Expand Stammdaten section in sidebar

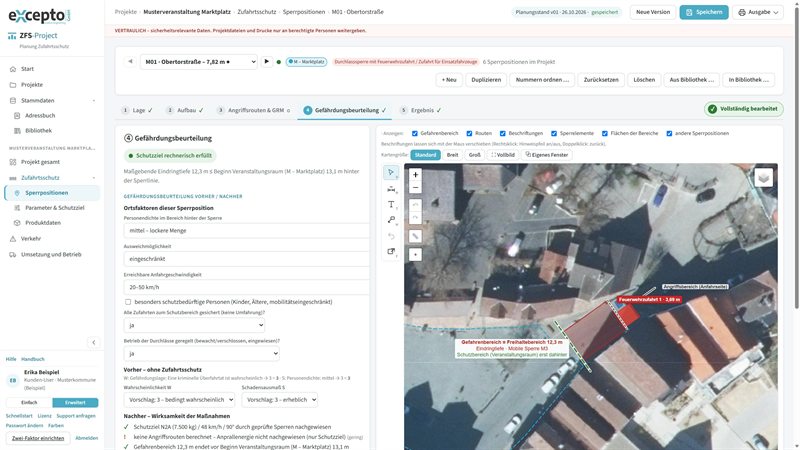52,101
